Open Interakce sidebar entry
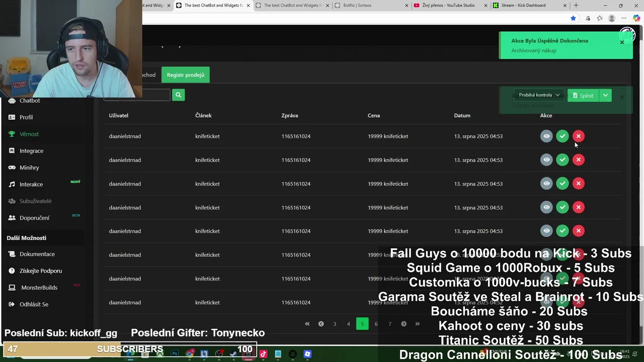The image size is (644, 362). tap(31, 184)
